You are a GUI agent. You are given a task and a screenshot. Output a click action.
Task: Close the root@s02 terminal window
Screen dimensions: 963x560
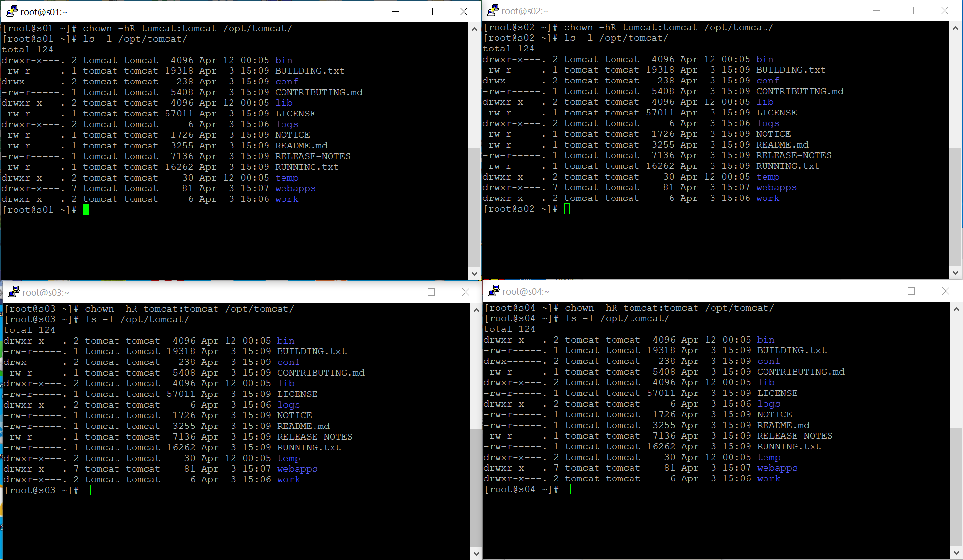[x=945, y=10]
